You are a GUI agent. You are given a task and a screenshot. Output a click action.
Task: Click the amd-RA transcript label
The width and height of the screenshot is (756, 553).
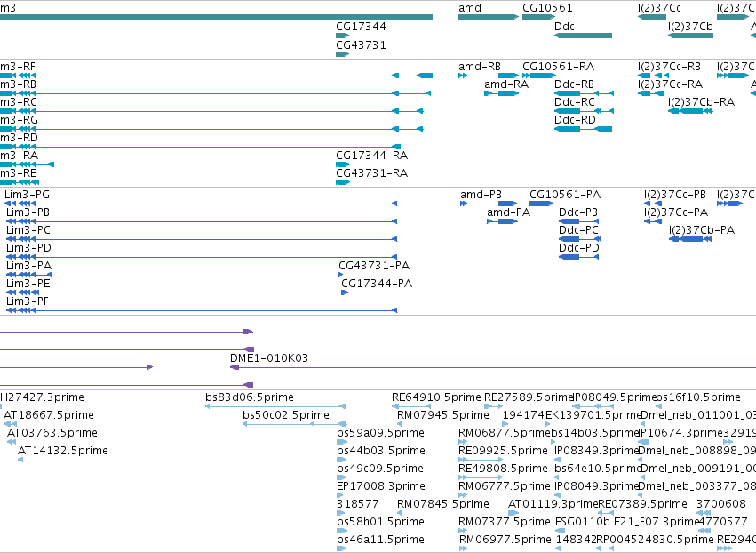tap(506, 84)
